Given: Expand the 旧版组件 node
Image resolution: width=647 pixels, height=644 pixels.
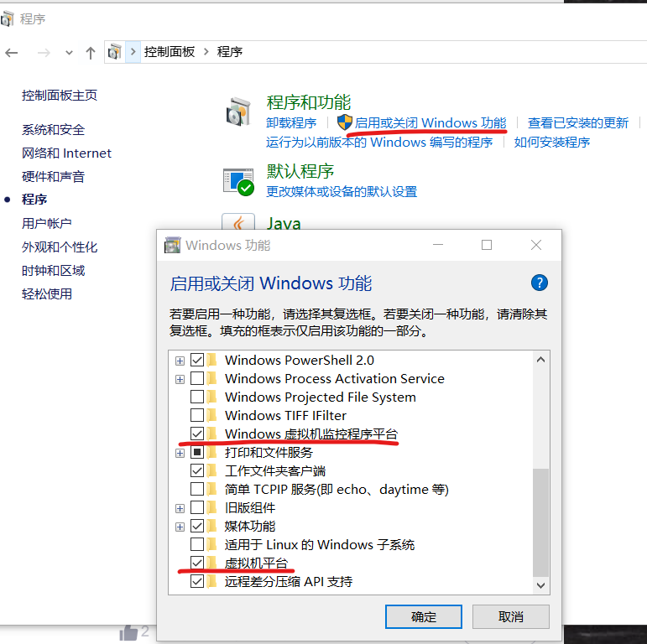Looking at the screenshot, I should tap(180, 508).
